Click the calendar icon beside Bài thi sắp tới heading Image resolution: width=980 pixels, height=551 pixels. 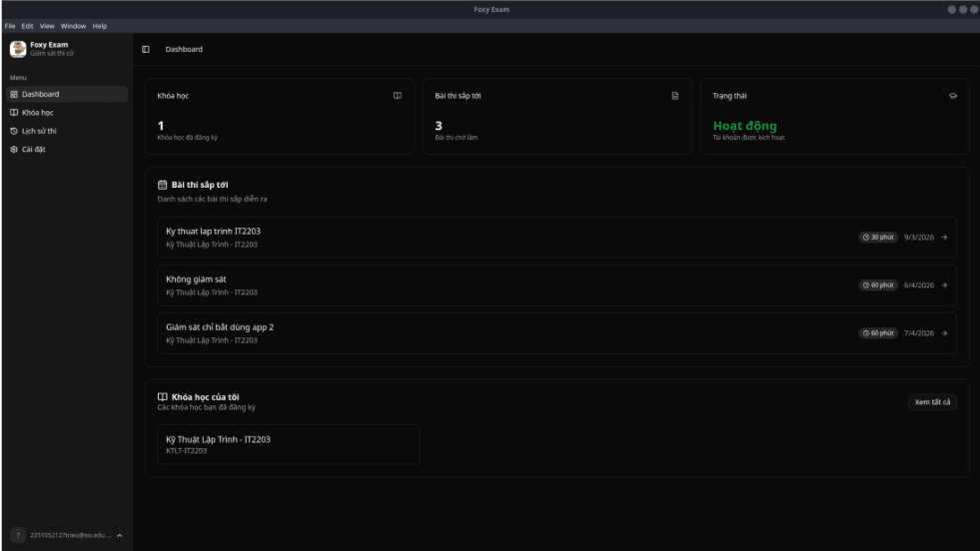pyautogui.click(x=163, y=185)
